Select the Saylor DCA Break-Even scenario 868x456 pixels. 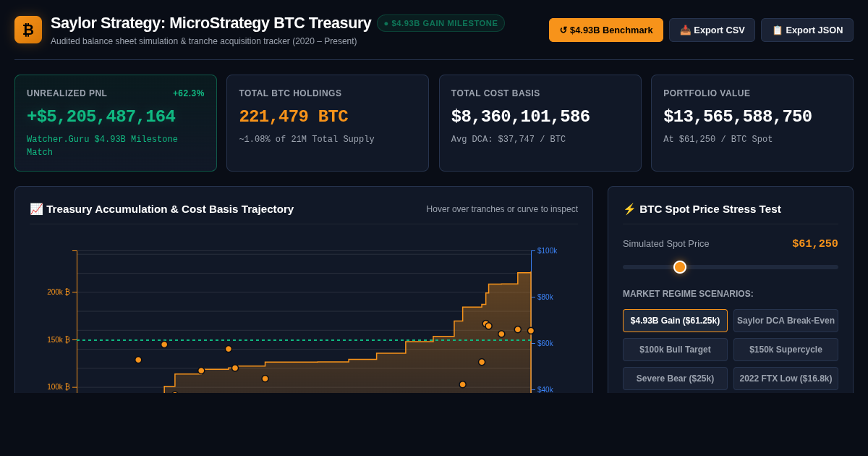click(x=786, y=321)
